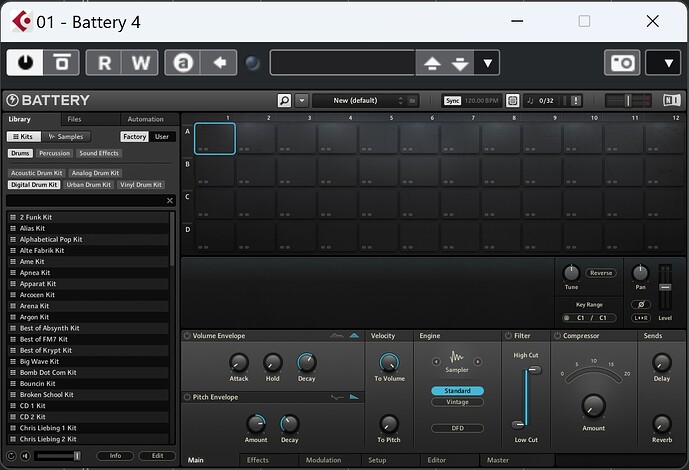The height and width of the screenshot is (470, 689).
Task: Enable Reverse sample playback
Action: (x=601, y=273)
